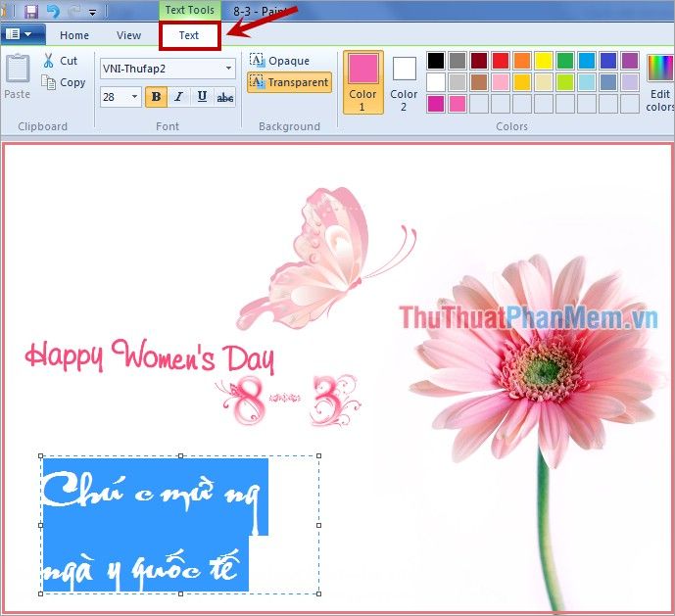Select Opaque background option
Screen dimensions: 675x616
(x=279, y=61)
